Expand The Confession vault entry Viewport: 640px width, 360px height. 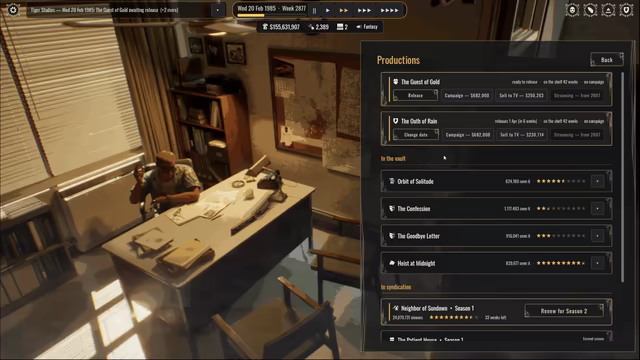(598, 209)
